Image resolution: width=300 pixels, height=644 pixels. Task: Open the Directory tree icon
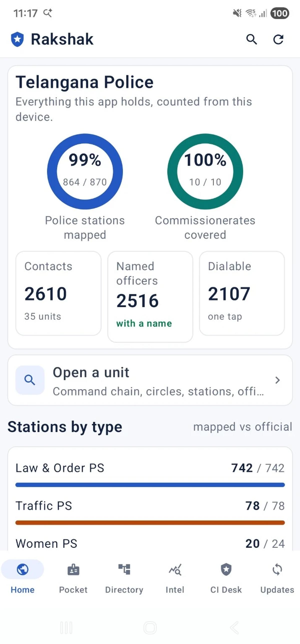pos(124,569)
